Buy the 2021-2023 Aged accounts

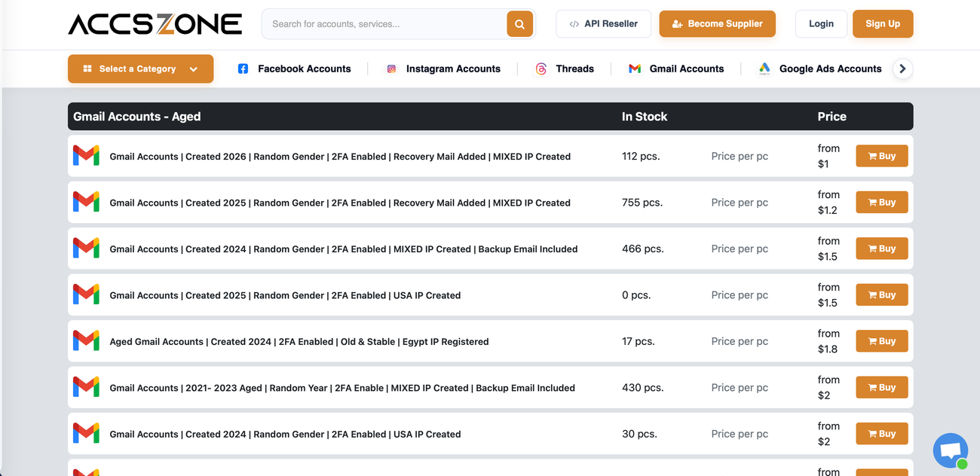[x=881, y=387]
